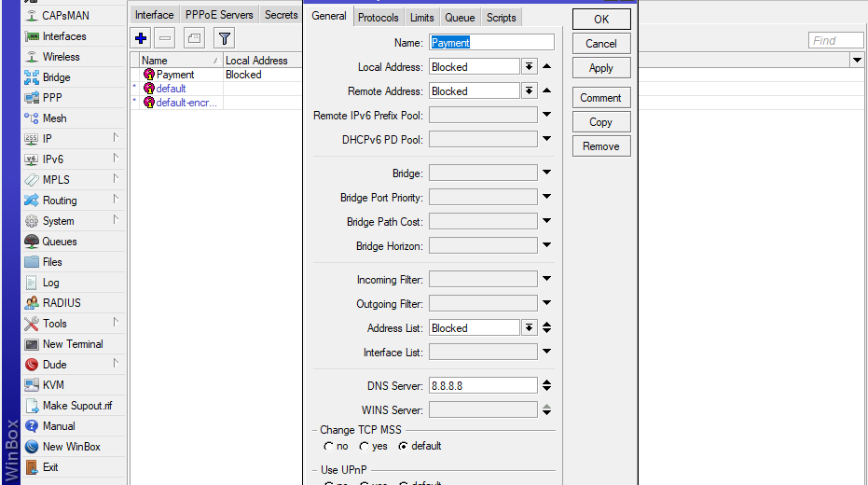This screenshot has width=868, height=485.
Task: Click the Remove button
Action: [600, 146]
